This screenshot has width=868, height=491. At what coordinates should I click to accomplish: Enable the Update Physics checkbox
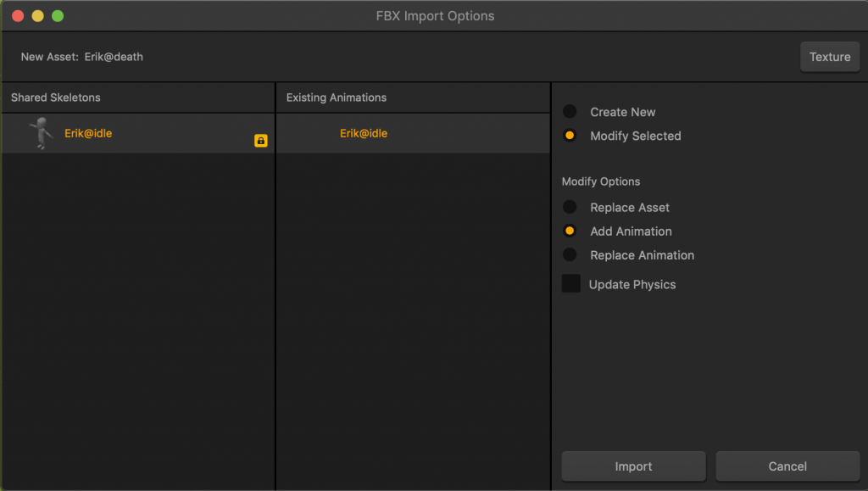coord(571,283)
